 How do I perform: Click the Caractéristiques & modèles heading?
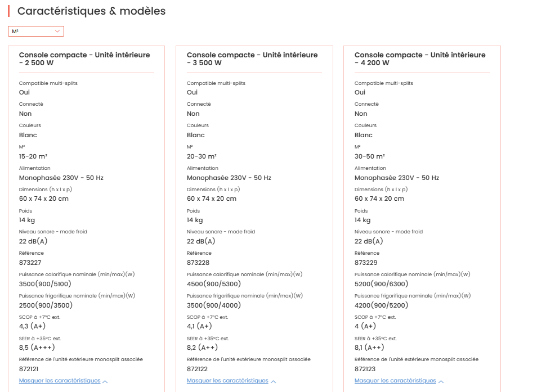pos(91,11)
